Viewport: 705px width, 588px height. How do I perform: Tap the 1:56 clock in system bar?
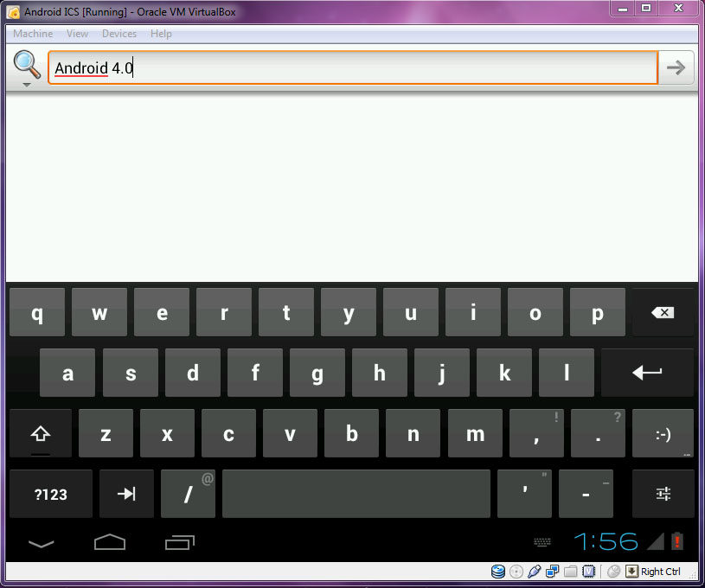coord(606,541)
